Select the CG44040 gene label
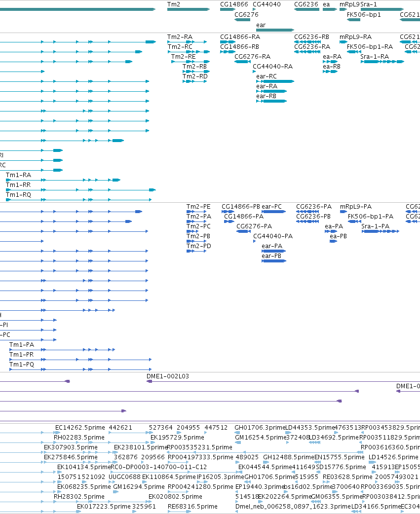Viewport: 420px width, 514px height. coord(267,4)
